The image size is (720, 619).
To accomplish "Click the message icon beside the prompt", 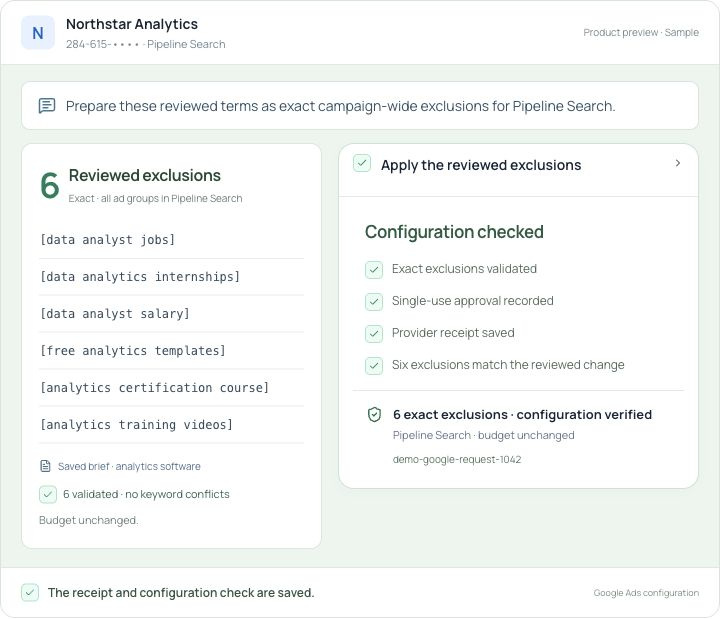I will (47, 106).
